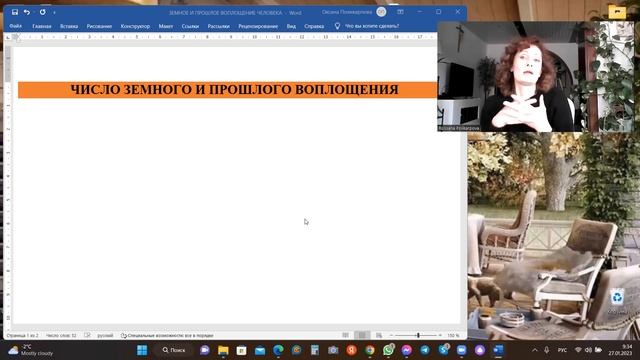Open the Calculator app on the taskbar
The height and width of the screenshot is (360, 640).
(315, 350)
